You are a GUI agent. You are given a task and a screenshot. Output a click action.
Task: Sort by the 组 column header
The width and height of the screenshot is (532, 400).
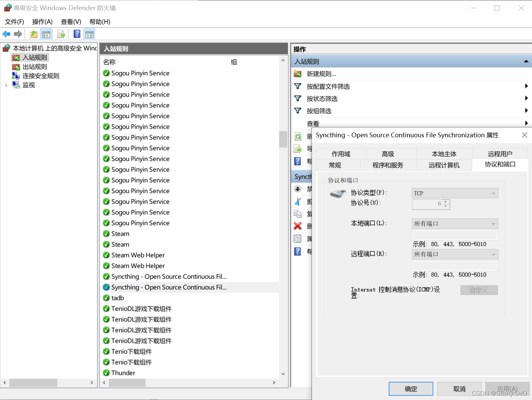pyautogui.click(x=253, y=62)
